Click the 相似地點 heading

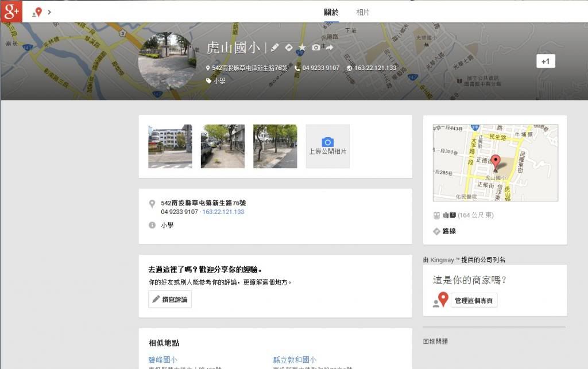[x=164, y=343]
